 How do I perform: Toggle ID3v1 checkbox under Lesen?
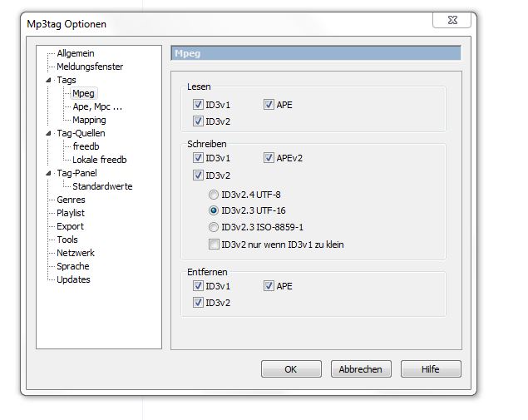pos(198,105)
